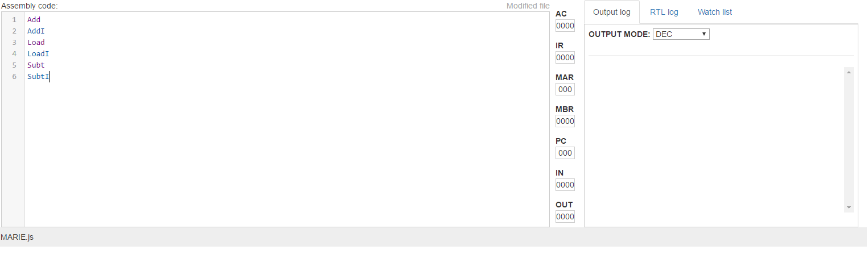Click the MARIE.js status bar text
The image size is (868, 254).
(17, 237)
